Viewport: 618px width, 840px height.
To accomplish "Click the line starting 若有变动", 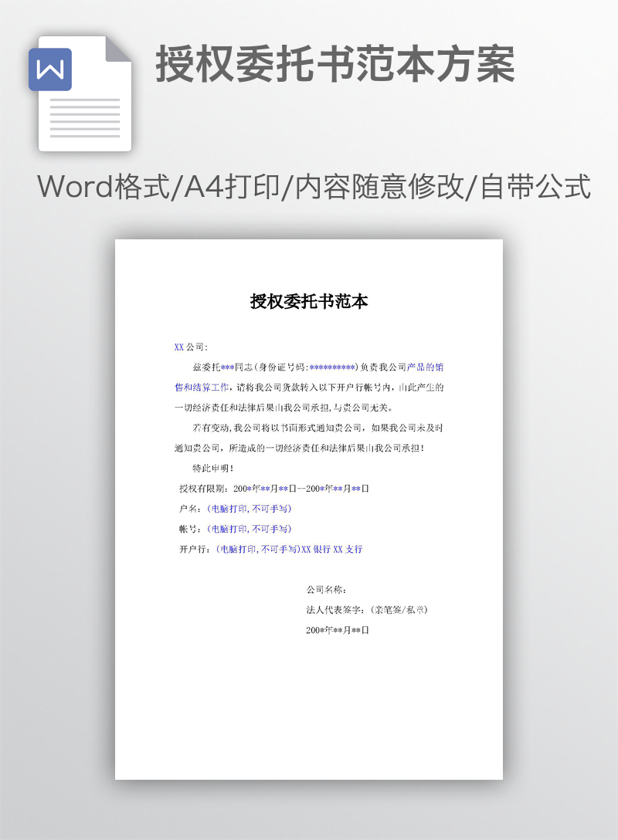I will 317,428.
